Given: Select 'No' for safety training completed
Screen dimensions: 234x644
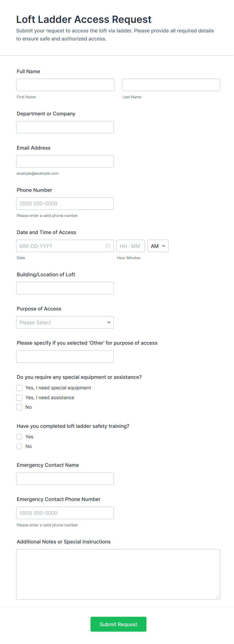Looking at the screenshot, I should point(19,446).
